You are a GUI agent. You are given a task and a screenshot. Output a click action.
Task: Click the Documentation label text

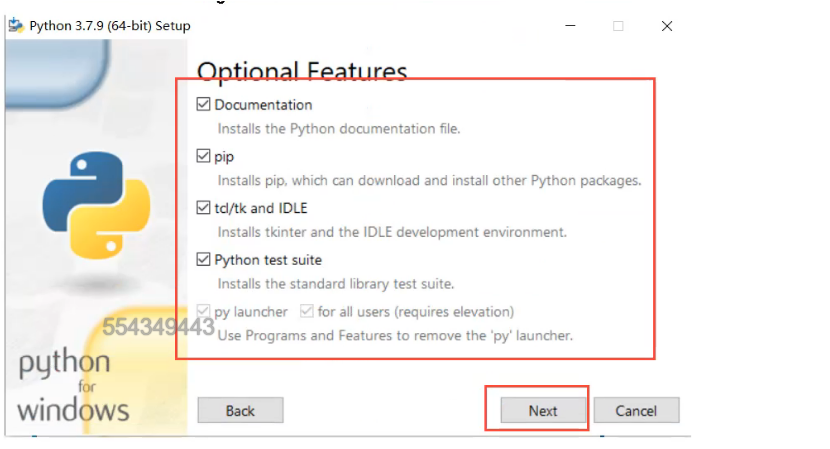click(263, 104)
